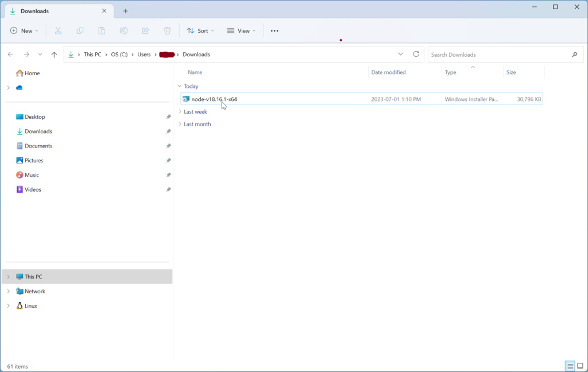Expand the Network tree node
Viewport: 588px width, 372px height.
coord(8,292)
